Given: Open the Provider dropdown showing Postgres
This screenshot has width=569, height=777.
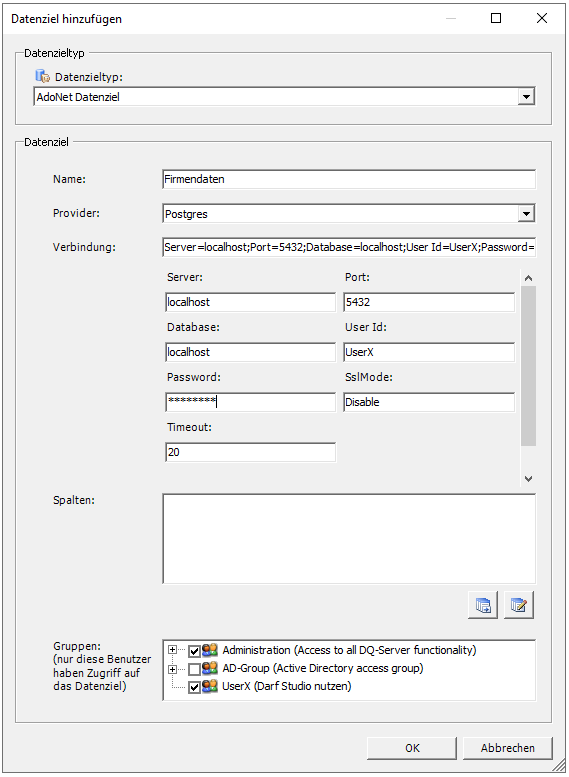Looking at the screenshot, I should [526, 214].
